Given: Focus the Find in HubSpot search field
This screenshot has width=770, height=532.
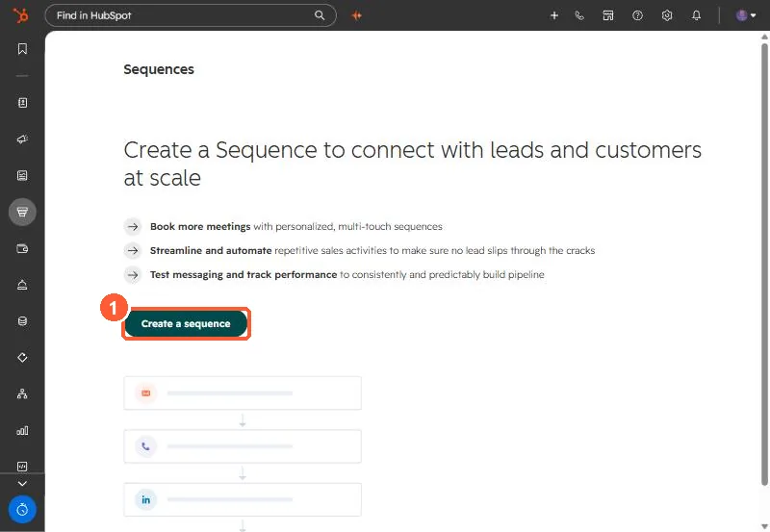Looking at the screenshot, I should 191,15.
